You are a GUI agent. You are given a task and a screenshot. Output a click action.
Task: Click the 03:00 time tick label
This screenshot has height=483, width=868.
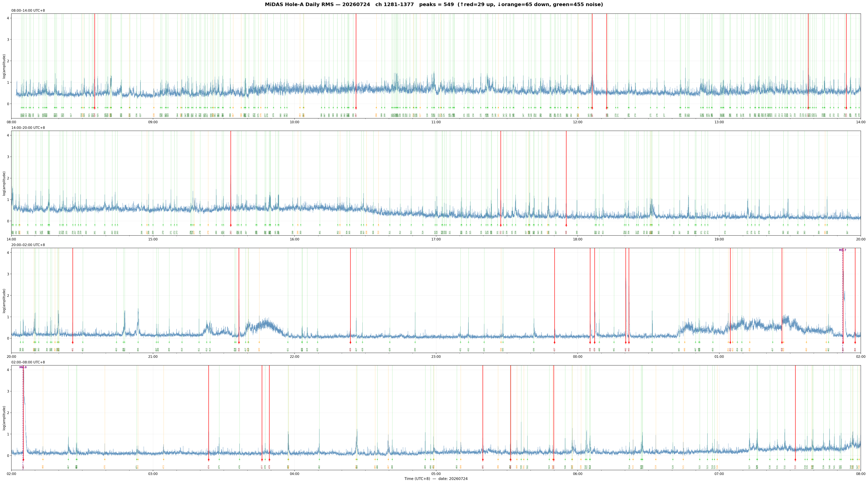(153, 474)
